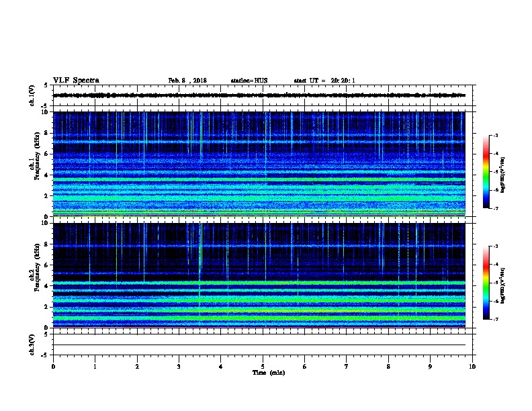Click the ch.1 color scale bar
The image size is (532, 411).
(x=486, y=172)
